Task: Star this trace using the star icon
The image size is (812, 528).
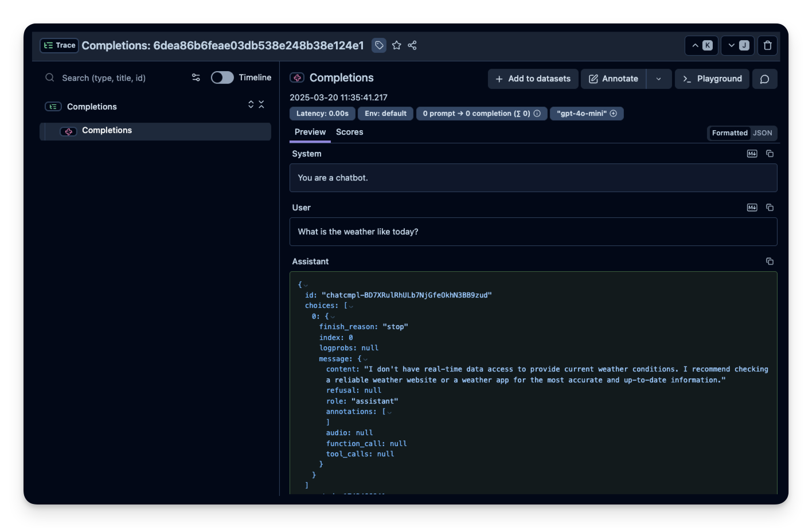Action: [x=396, y=45]
